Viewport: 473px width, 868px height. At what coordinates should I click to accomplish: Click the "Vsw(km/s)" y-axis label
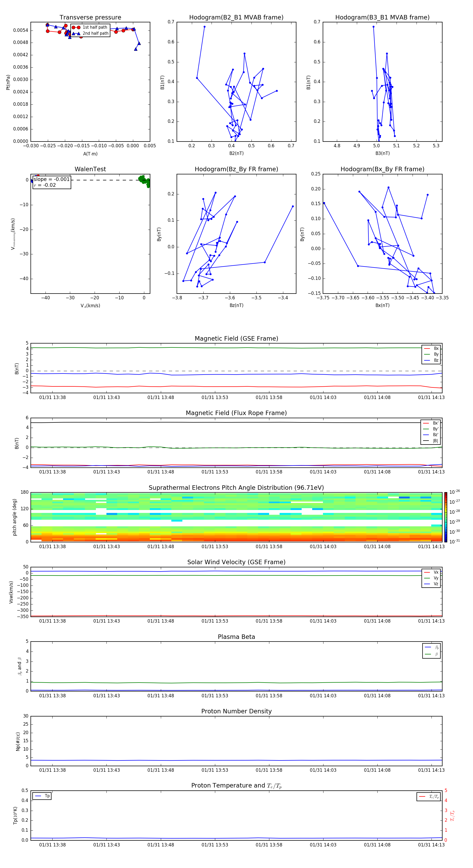point(11,592)
